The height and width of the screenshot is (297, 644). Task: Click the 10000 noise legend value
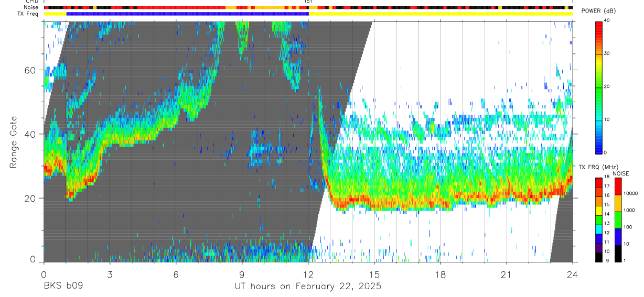pos(631,193)
